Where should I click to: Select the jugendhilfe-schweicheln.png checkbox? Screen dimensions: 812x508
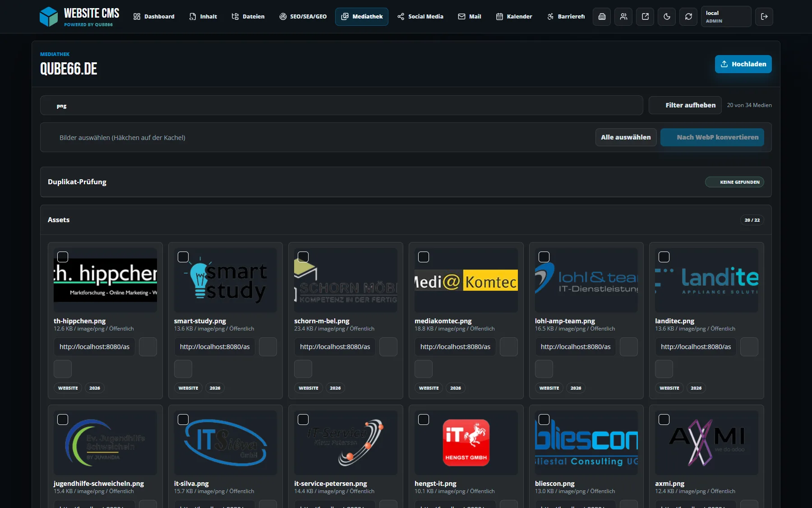[x=63, y=419]
